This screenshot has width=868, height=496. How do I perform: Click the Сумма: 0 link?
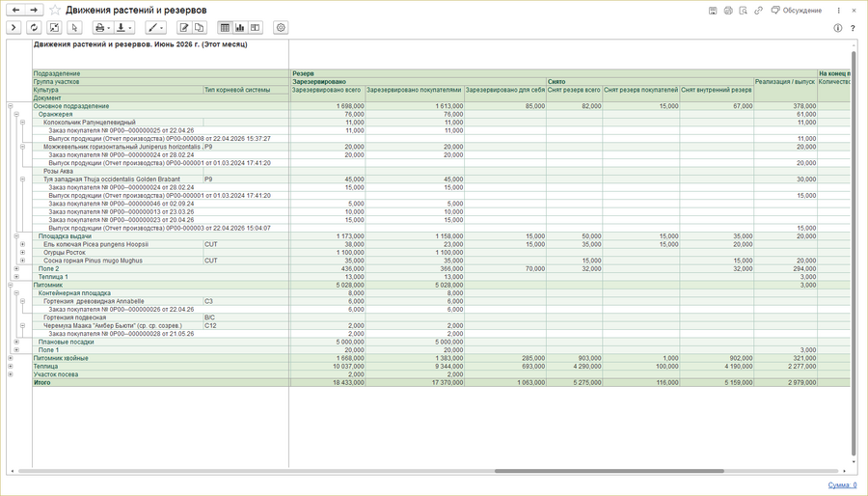pos(842,485)
